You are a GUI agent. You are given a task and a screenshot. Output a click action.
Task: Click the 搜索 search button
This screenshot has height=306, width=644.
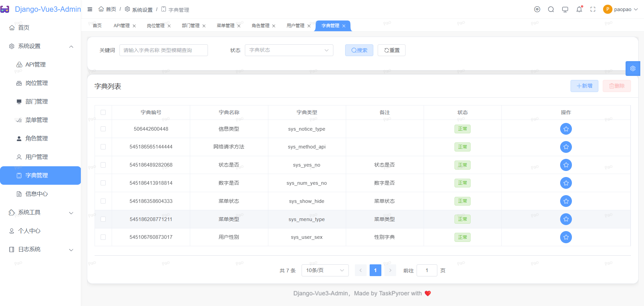[x=359, y=50]
